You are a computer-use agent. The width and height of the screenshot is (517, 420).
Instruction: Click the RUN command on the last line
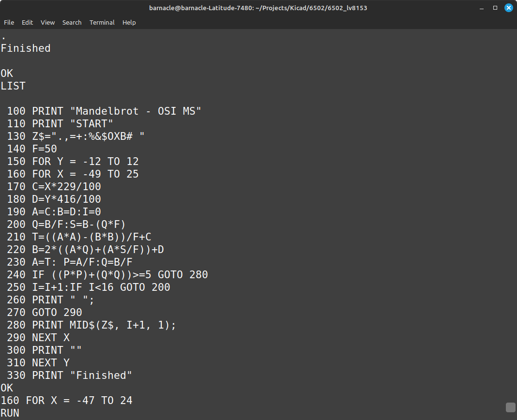10,413
